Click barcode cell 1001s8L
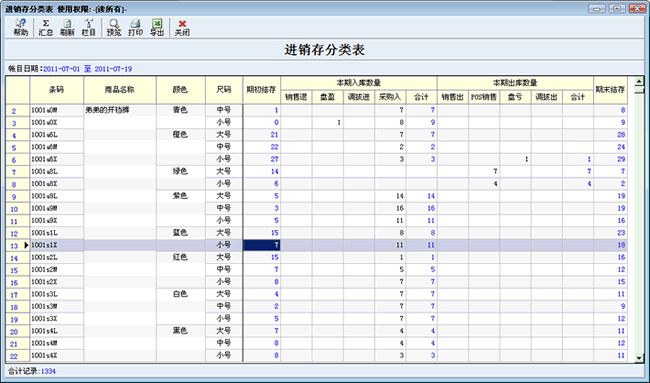Image resolution: width=650 pixels, height=383 pixels. [x=57, y=172]
